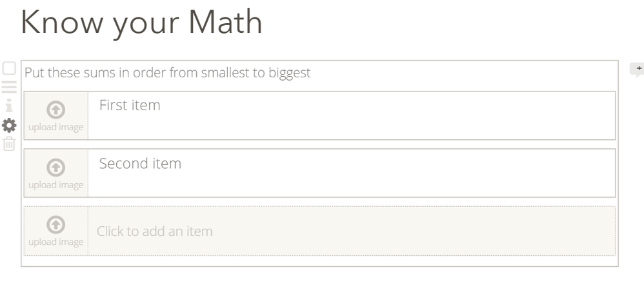Add a comment with the speech bubble icon
The width and height of the screenshot is (644, 292).
637,69
